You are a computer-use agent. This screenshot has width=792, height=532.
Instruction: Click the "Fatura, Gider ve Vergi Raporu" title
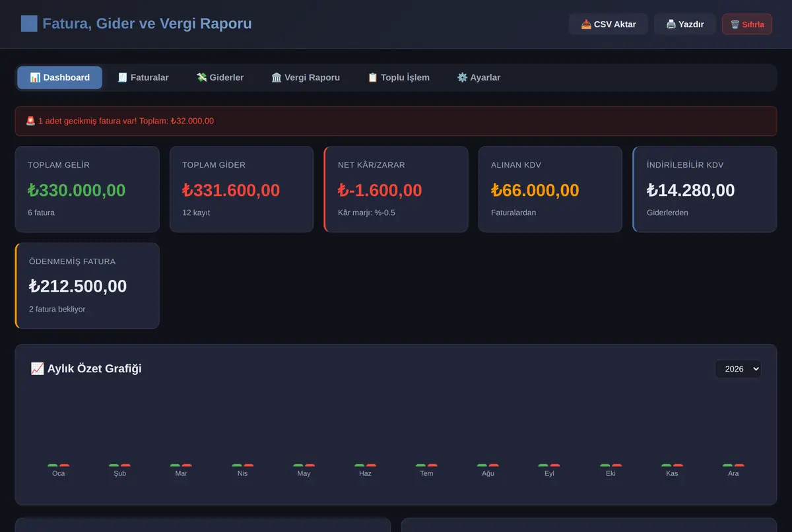147,24
